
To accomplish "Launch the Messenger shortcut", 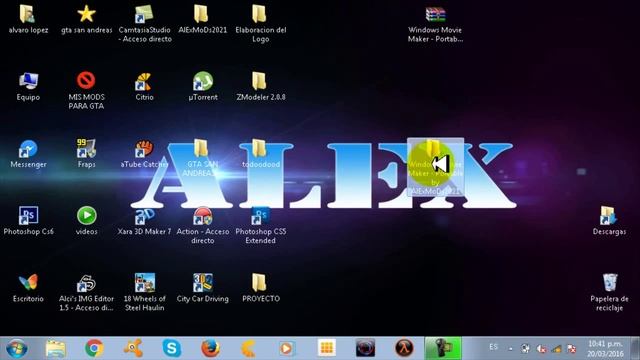I will click(28, 154).
